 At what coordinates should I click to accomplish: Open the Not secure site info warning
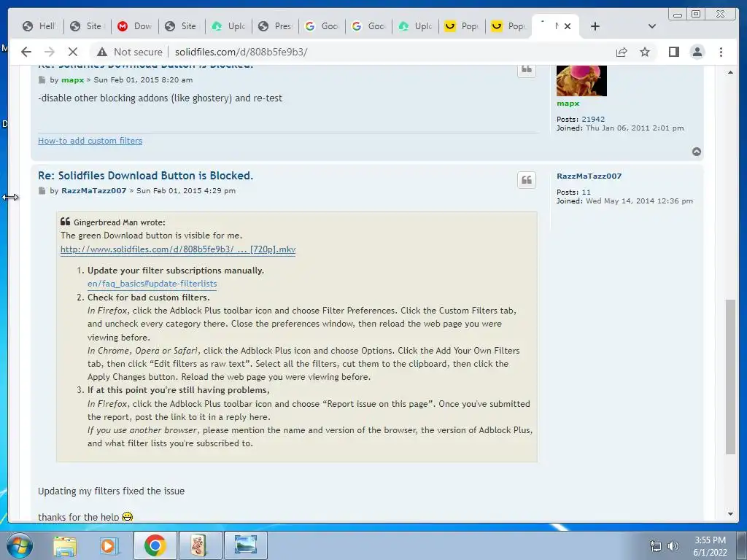click(x=130, y=52)
